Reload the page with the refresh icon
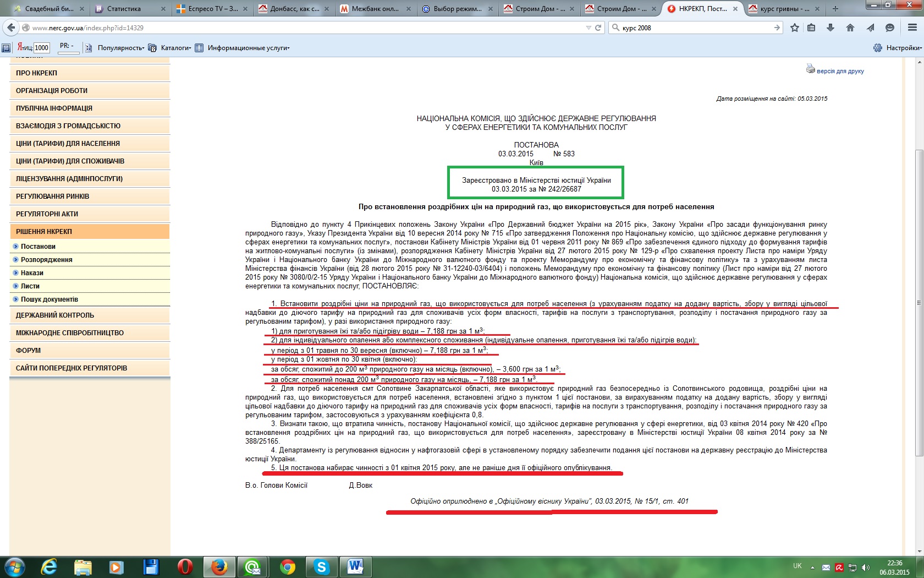The width and height of the screenshot is (924, 578). coord(598,28)
